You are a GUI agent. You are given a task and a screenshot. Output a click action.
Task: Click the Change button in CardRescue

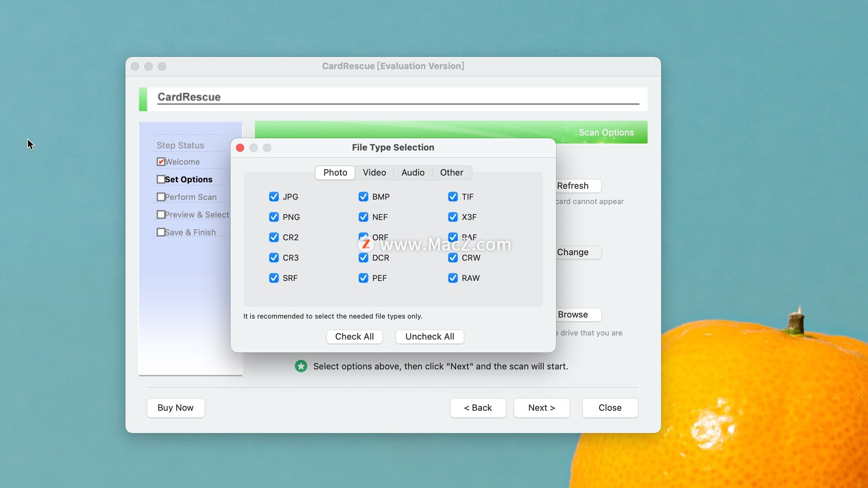pos(578,252)
